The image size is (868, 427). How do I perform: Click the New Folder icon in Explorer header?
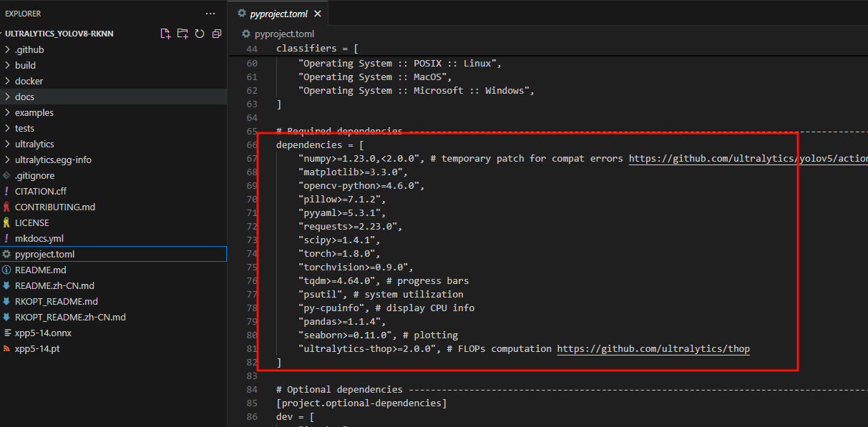[182, 34]
